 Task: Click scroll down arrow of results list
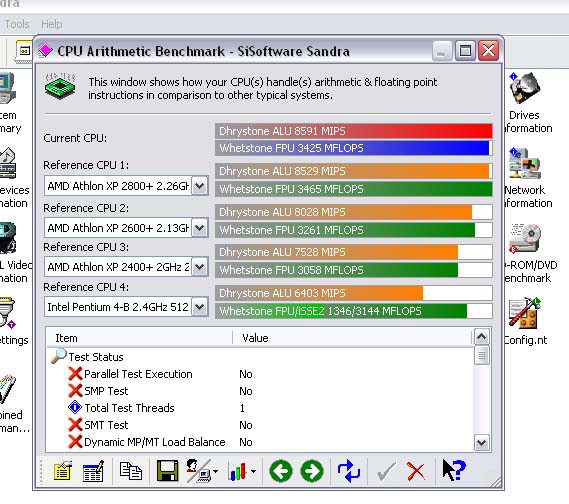482,442
